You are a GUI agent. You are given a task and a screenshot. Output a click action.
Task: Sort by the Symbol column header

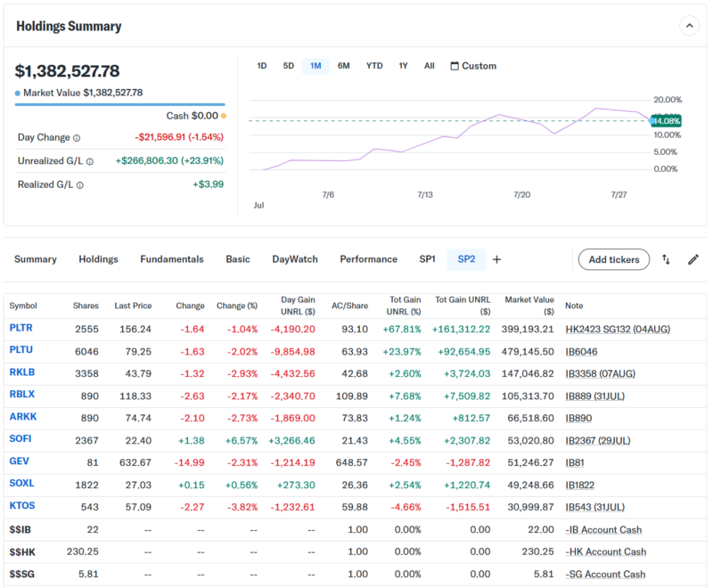point(23,306)
